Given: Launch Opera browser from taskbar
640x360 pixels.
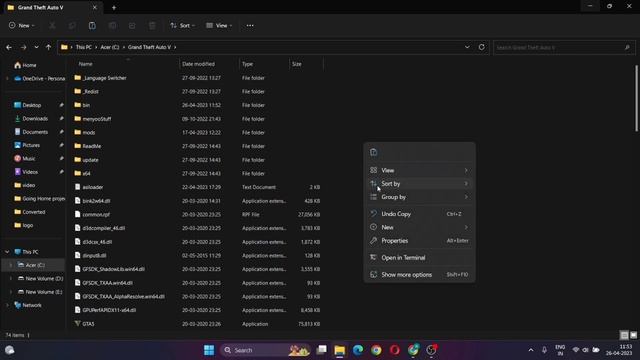Looking at the screenshot, I should (395, 350).
